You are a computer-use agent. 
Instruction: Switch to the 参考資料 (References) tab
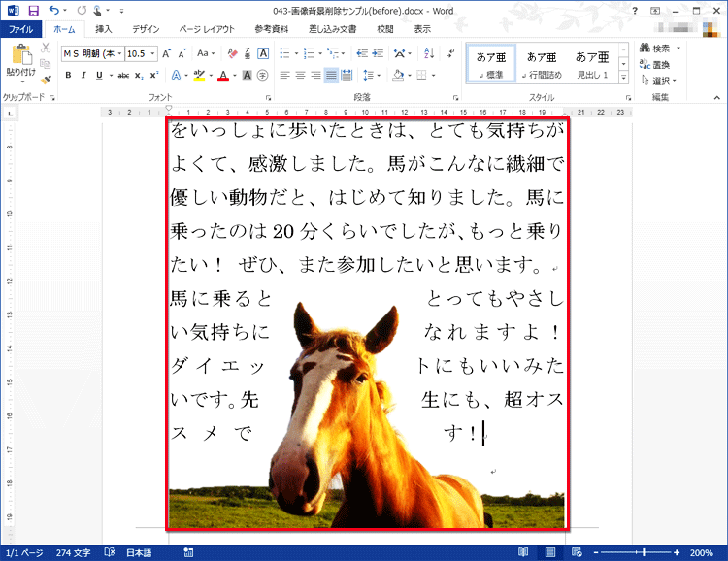coord(272,29)
